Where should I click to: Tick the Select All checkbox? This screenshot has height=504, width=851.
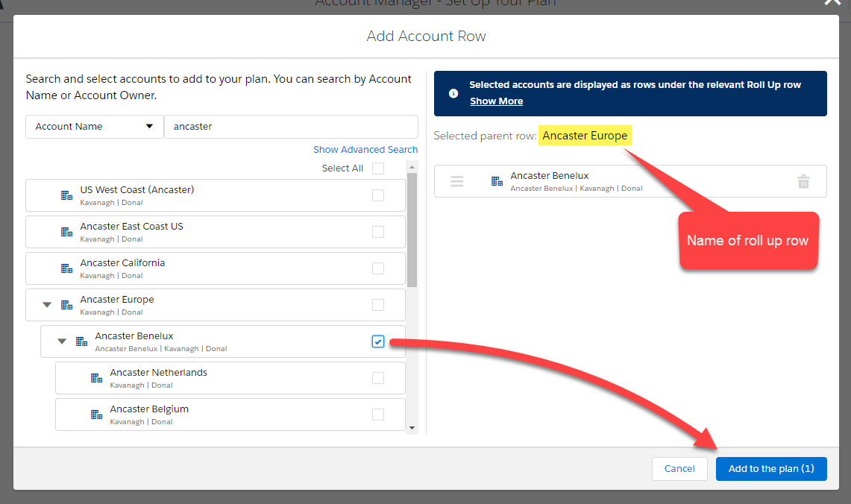(x=378, y=168)
